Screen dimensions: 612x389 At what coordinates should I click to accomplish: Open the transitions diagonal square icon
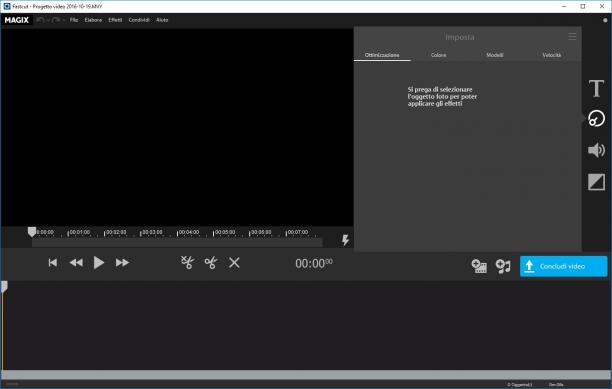coord(596,182)
